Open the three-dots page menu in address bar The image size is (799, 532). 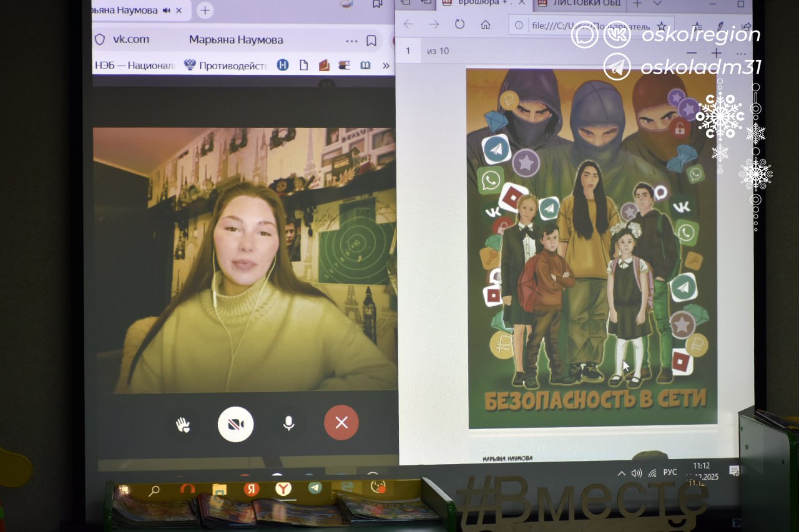(351, 41)
